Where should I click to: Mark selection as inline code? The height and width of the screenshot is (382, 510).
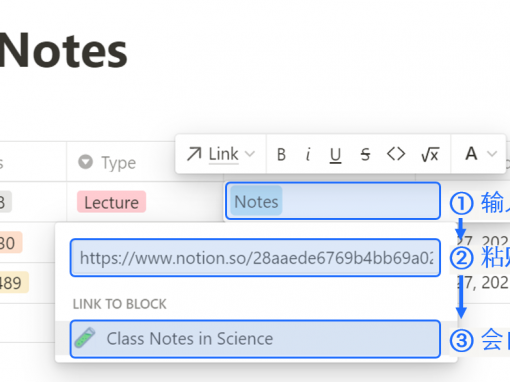click(396, 154)
